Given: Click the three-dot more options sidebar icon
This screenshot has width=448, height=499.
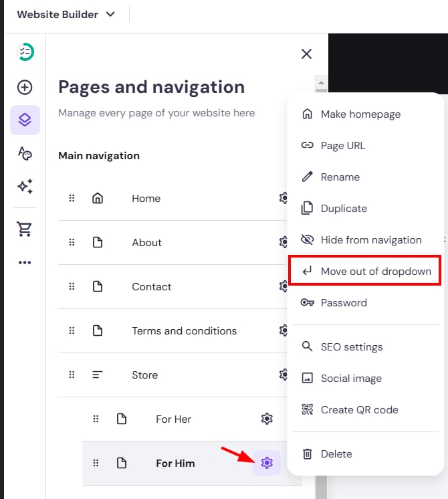Looking at the screenshot, I should pos(25,263).
